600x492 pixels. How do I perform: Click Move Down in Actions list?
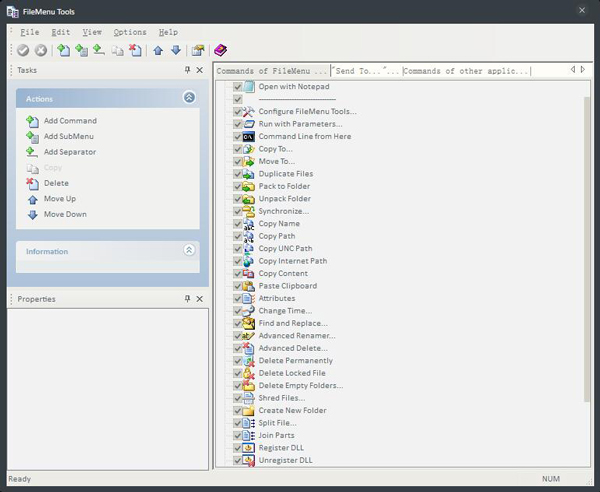click(x=65, y=215)
